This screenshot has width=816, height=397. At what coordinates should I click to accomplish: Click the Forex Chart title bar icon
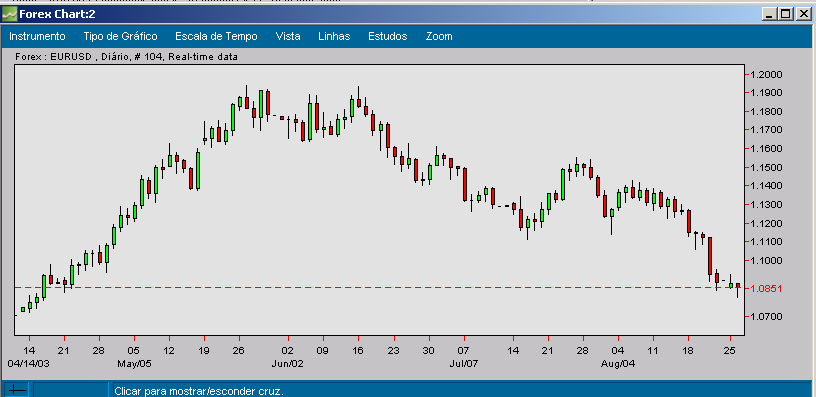[x=9, y=14]
